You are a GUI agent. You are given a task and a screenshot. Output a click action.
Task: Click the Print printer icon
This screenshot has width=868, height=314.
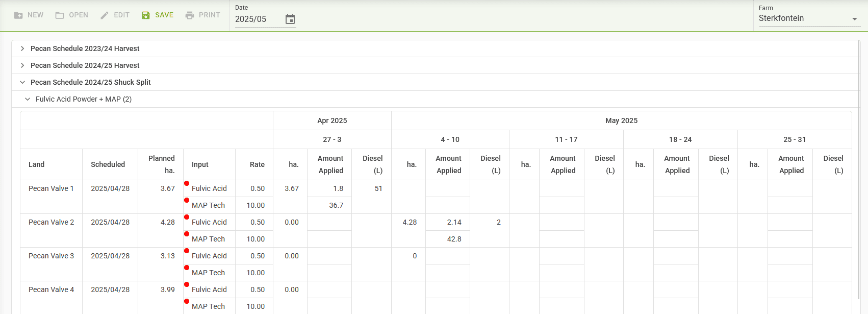point(190,15)
